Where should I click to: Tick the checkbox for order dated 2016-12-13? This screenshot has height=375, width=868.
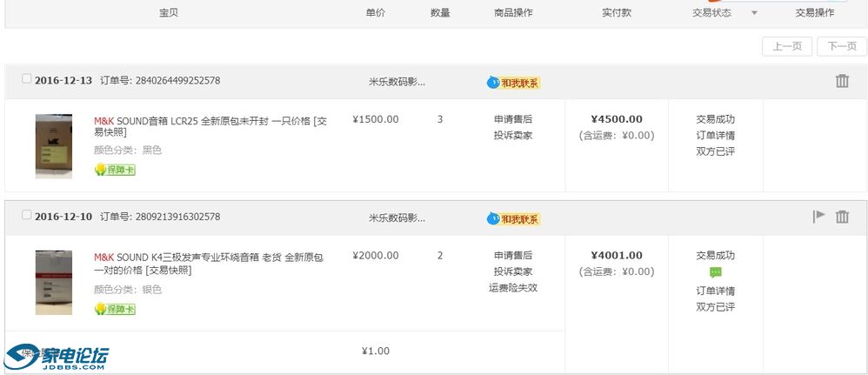coord(27,78)
